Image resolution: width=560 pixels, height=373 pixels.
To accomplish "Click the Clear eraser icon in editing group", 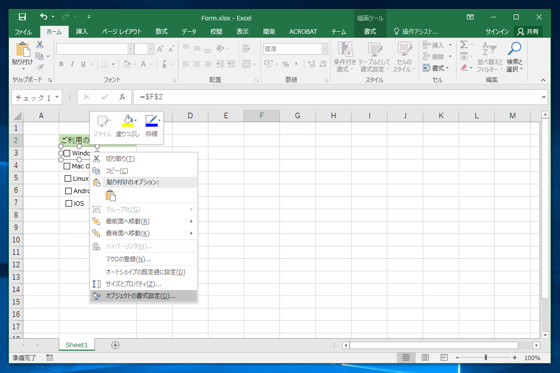I will pos(464,68).
